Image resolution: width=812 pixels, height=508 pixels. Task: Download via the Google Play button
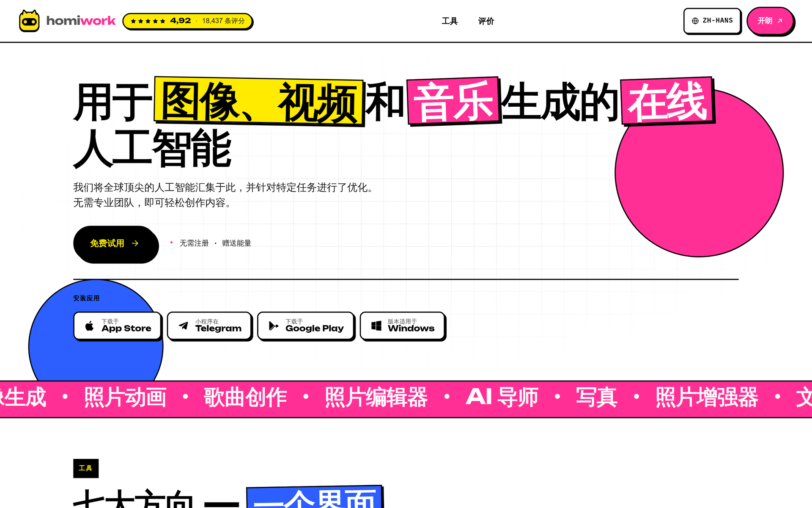click(x=306, y=326)
